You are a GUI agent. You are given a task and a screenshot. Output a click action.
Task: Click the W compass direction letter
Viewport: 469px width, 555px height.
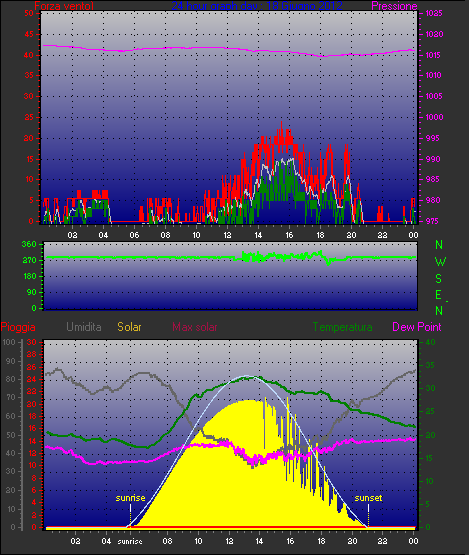coord(440,262)
